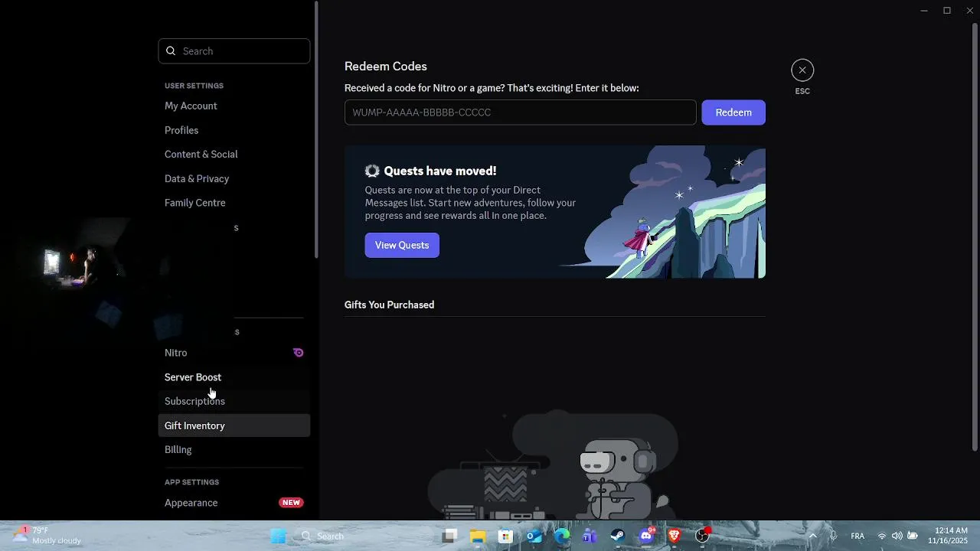Screen dimensions: 980x551
Task: Show hidden system tray icons
Action: [x=812, y=536]
